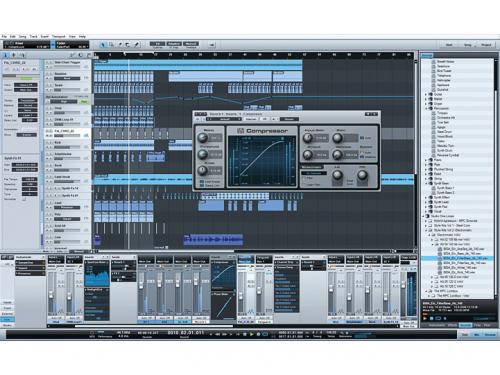Viewport: 500px width, 375px height.
Task: Collapse the Percussion folder in the browser
Action: point(426,108)
